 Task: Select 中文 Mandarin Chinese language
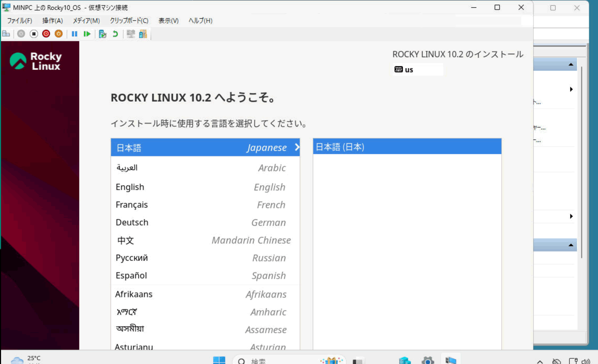(205, 240)
